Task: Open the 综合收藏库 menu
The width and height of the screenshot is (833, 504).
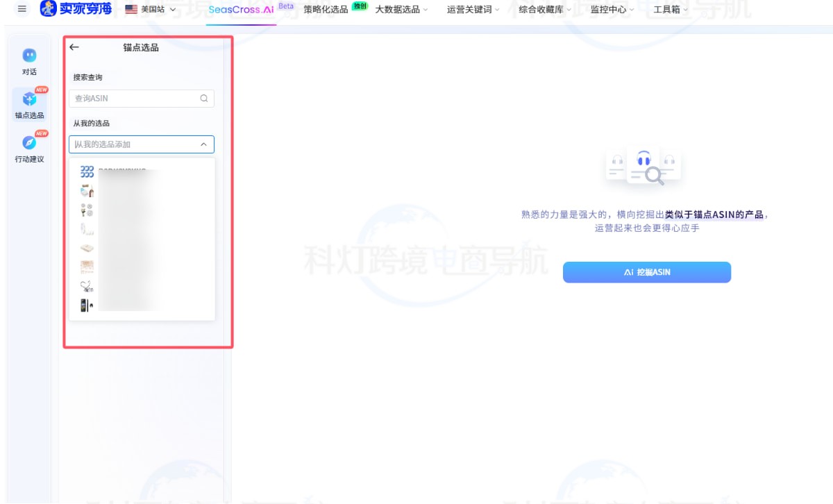Action: tap(544, 10)
